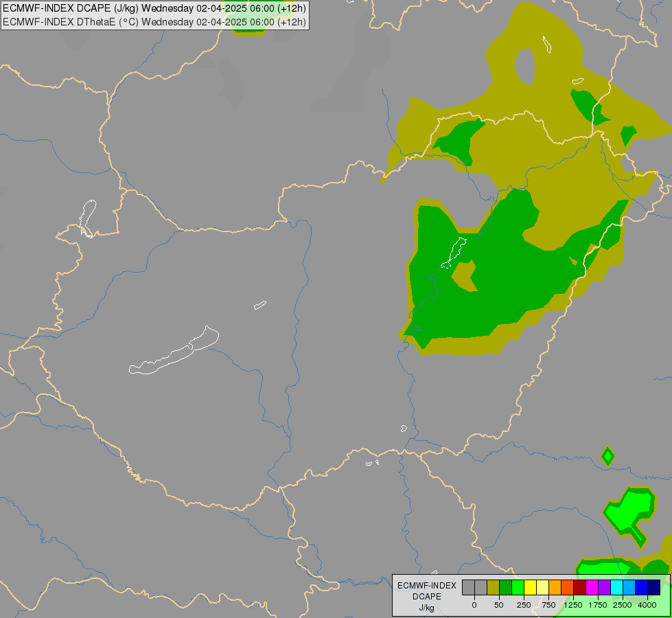Select the cyan legend swatch
The height and width of the screenshot is (618, 672).
pos(616,588)
